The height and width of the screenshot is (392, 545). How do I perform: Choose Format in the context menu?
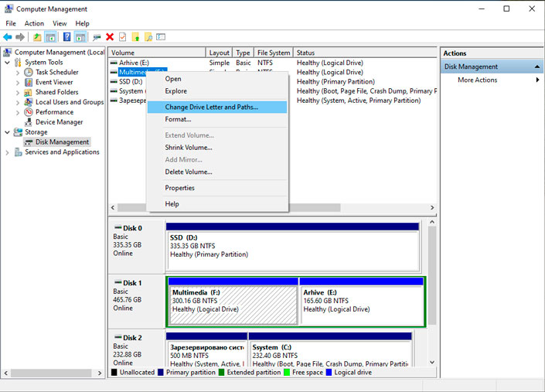pos(217,119)
